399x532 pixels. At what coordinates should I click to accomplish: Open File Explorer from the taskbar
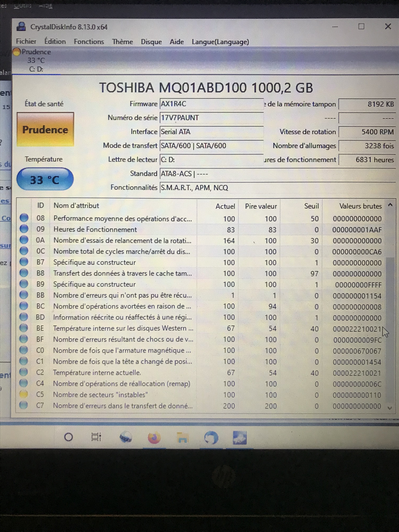point(182,438)
